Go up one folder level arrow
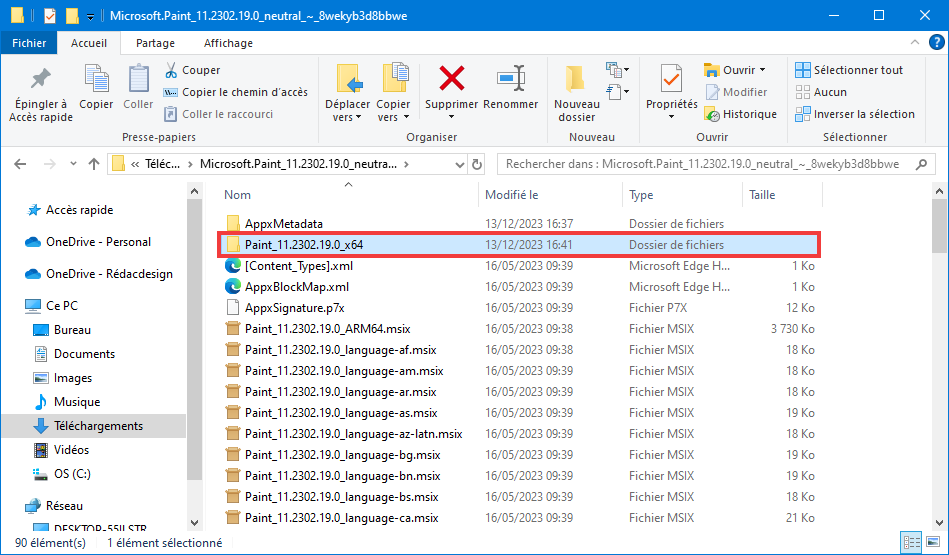The image size is (949, 555). (93, 164)
